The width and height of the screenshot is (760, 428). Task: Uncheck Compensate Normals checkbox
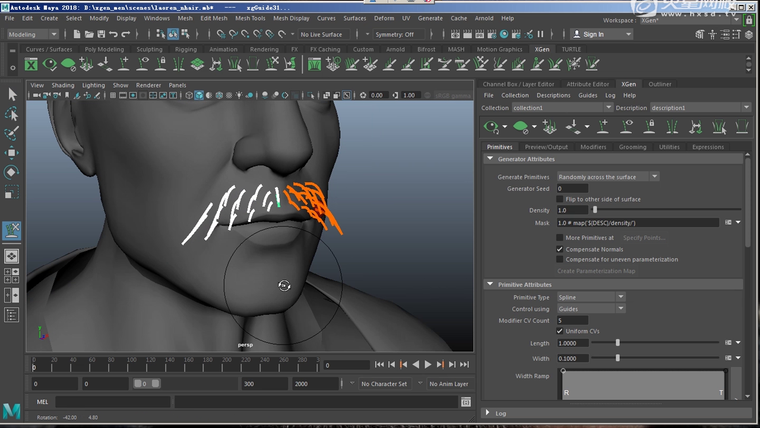[x=560, y=249]
